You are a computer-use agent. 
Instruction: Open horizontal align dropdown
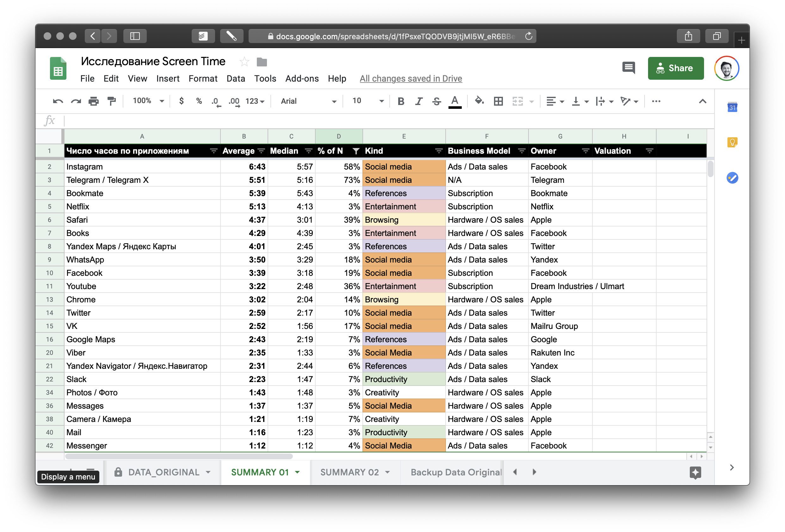coord(555,101)
